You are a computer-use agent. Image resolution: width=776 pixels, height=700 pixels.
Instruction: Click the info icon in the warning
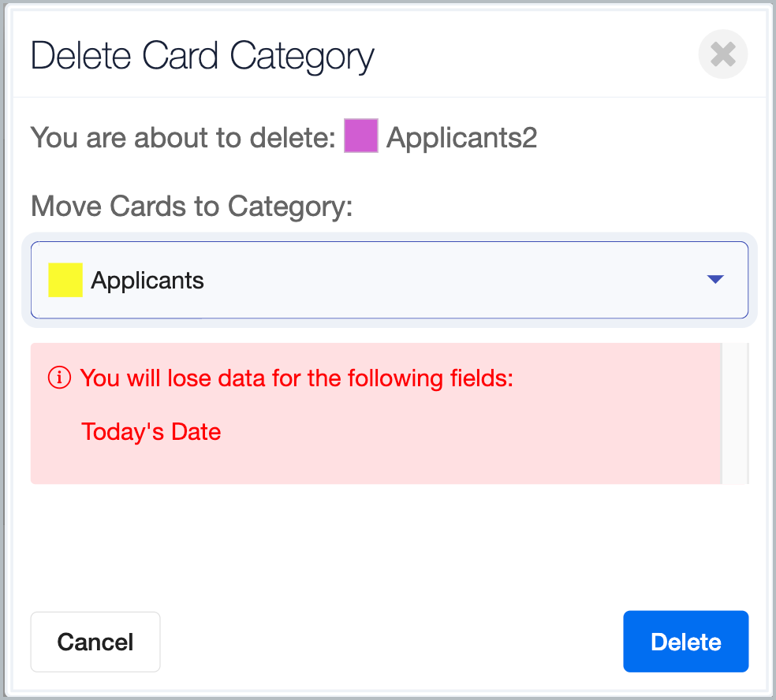point(59,378)
